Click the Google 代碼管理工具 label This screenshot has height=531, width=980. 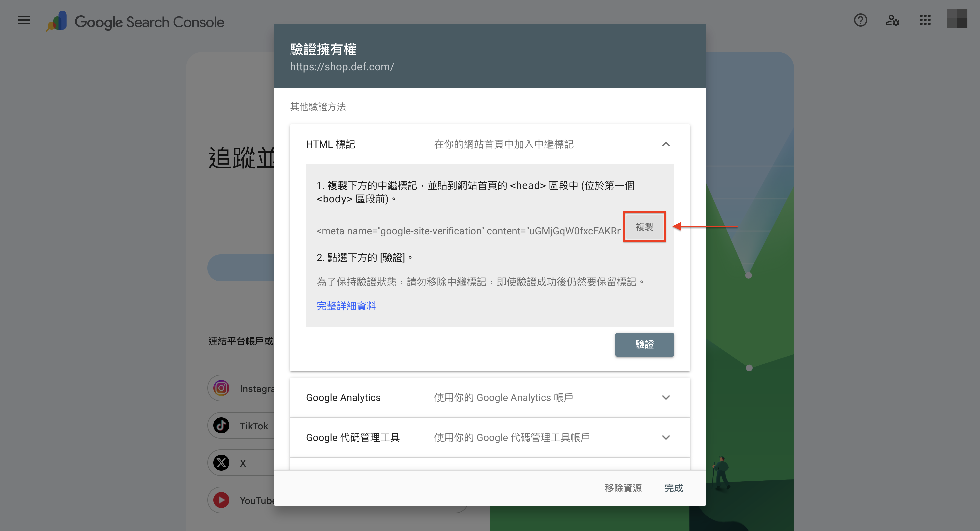point(352,437)
